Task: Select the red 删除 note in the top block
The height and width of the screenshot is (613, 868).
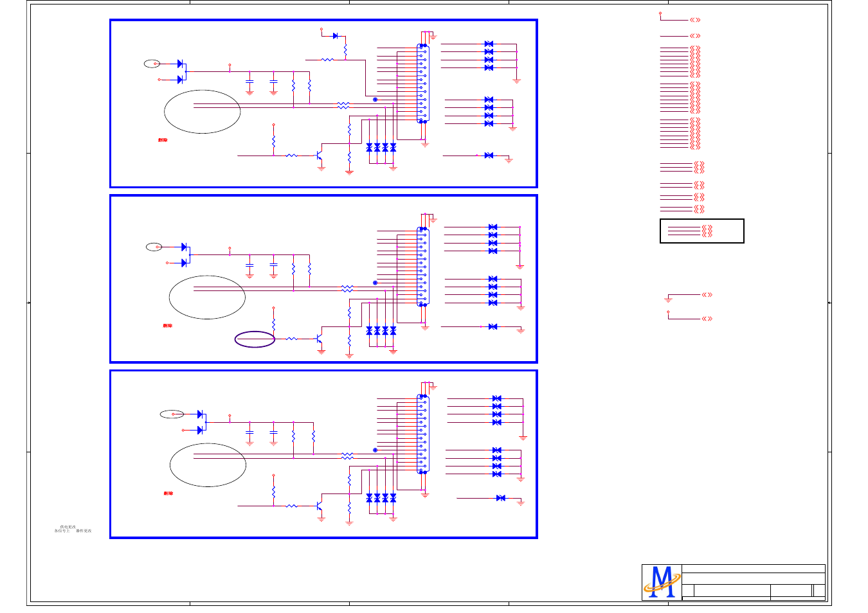Action: pos(163,140)
